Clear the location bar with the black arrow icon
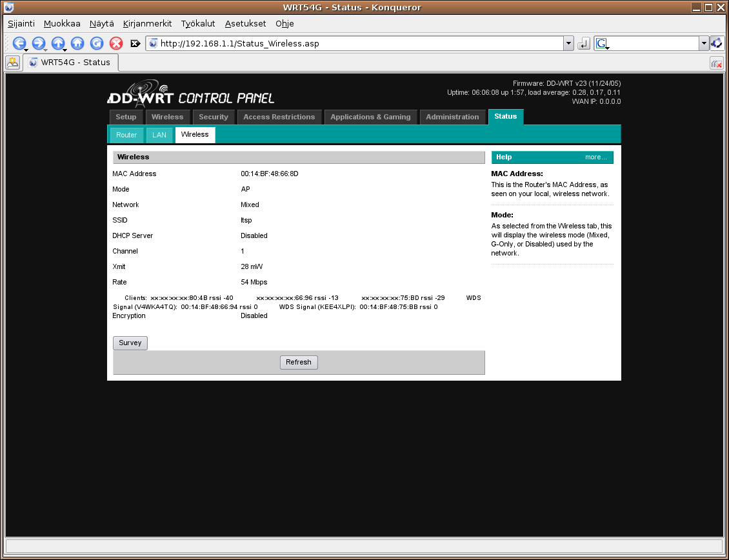The width and height of the screenshot is (729, 560). (x=135, y=44)
